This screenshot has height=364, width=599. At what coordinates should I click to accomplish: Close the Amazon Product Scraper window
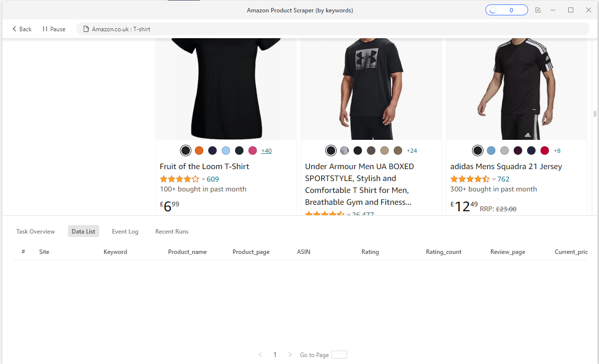coord(589,10)
